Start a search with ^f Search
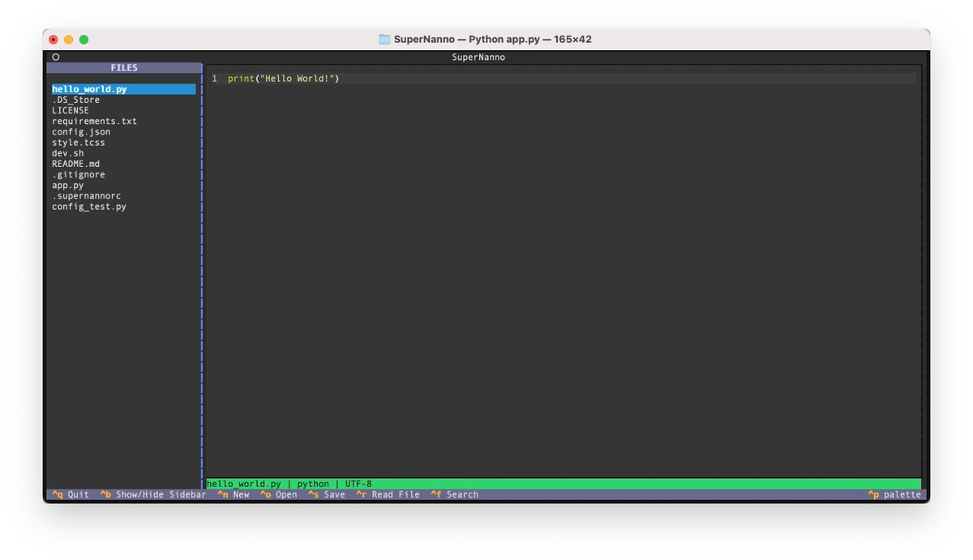This screenshot has width=973, height=560. [x=455, y=494]
